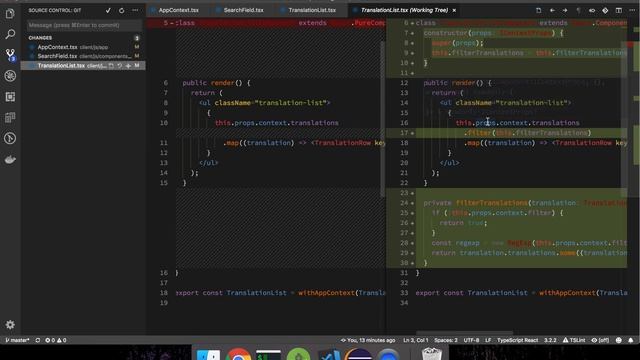
Task: Open Source Control view icon with badge
Action: (10, 55)
